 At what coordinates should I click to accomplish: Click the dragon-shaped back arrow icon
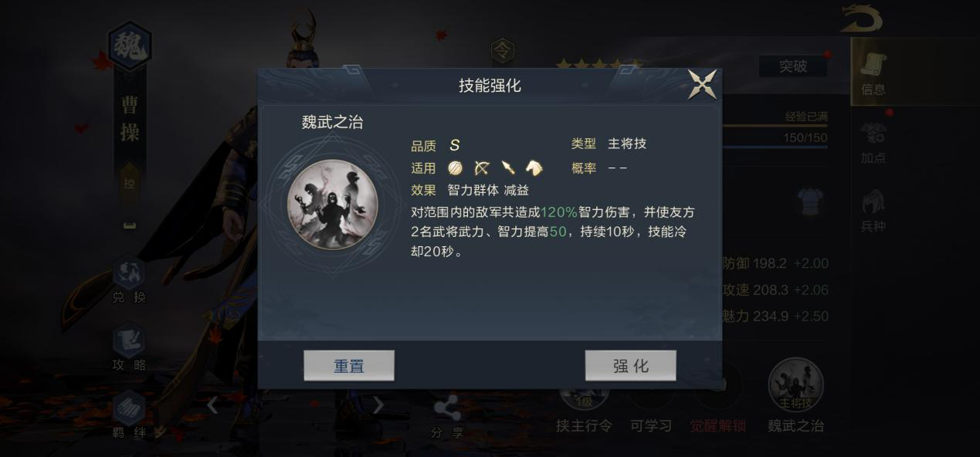tap(861, 19)
